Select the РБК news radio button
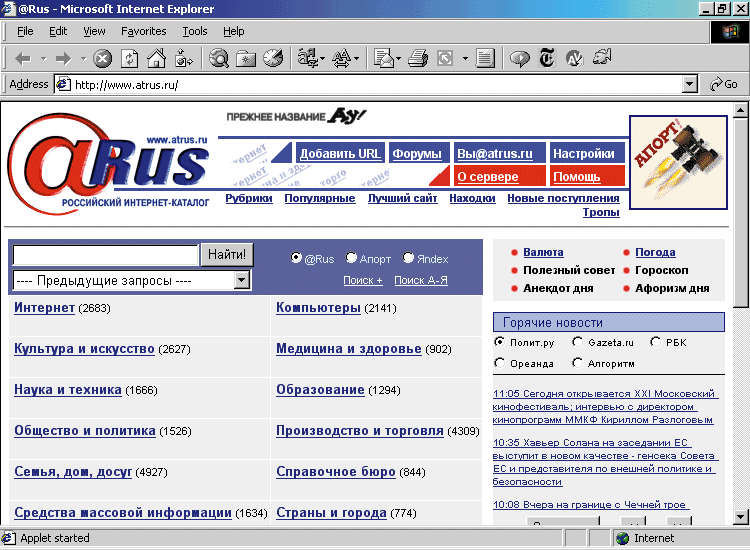Viewport: 750px width, 550px height. pos(655,342)
